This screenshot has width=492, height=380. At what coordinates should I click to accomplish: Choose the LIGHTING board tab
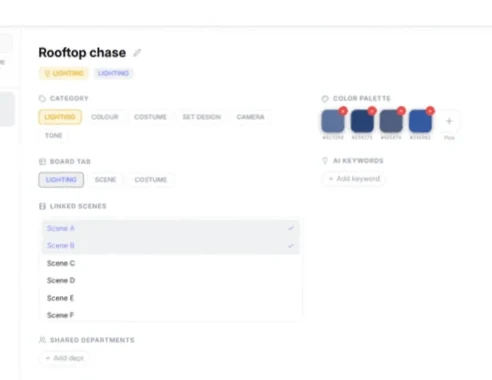click(61, 180)
